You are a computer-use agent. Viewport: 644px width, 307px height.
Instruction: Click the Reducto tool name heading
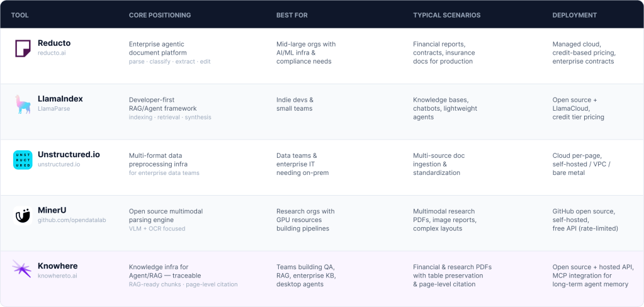(54, 43)
